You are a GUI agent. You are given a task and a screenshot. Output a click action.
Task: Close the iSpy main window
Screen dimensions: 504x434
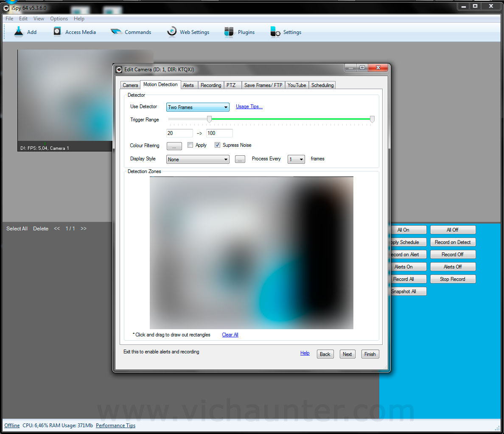pos(491,6)
